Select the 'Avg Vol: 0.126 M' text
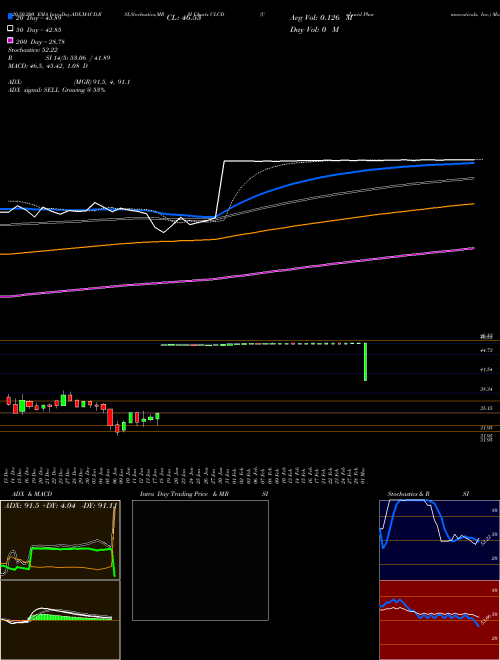 click(321, 18)
